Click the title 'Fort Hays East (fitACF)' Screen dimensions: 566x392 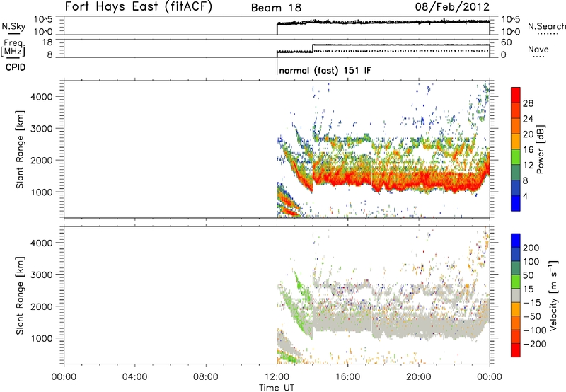[x=139, y=7]
